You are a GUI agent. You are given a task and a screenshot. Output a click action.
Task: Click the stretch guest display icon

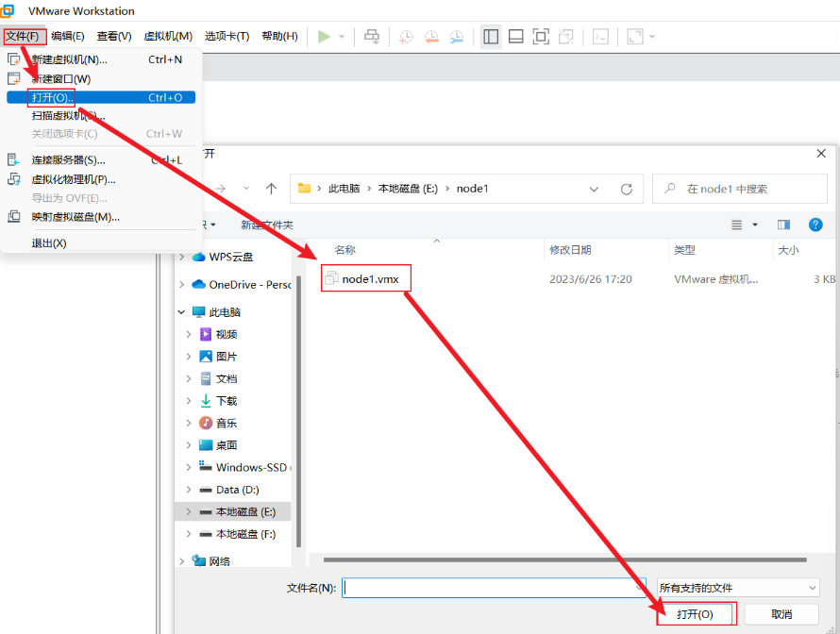pos(635,37)
